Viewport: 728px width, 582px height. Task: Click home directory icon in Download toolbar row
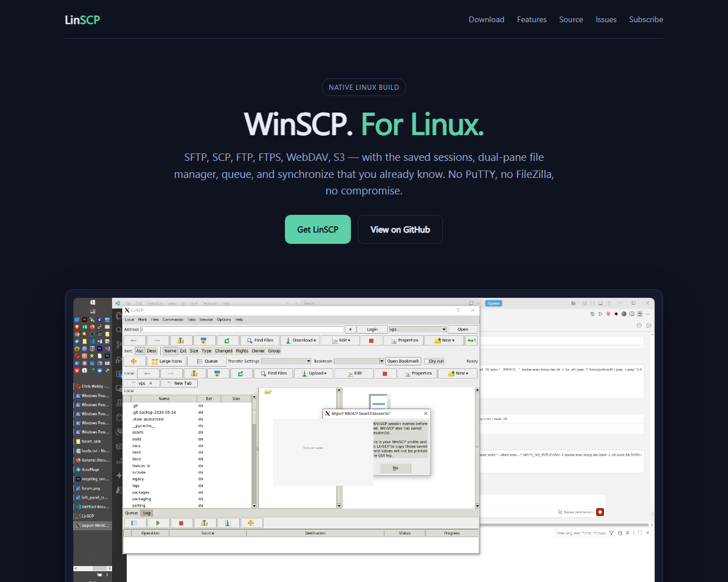click(x=204, y=340)
